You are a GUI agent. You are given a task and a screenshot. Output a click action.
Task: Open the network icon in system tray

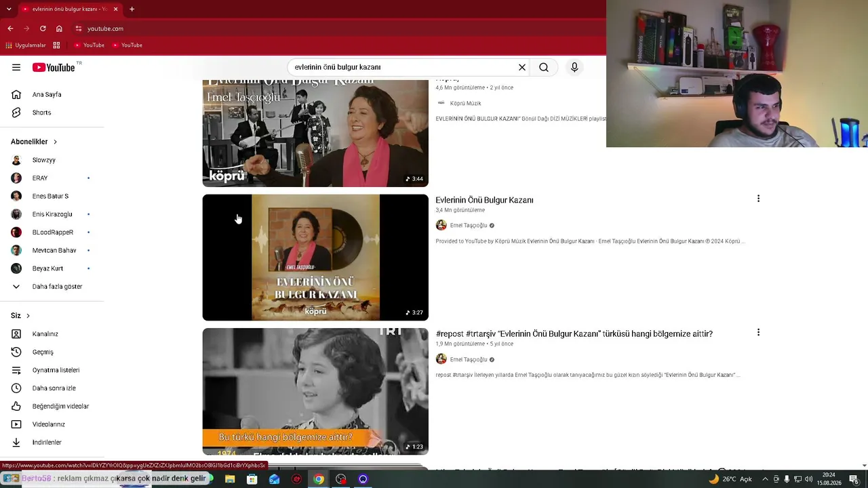pyautogui.click(x=797, y=479)
